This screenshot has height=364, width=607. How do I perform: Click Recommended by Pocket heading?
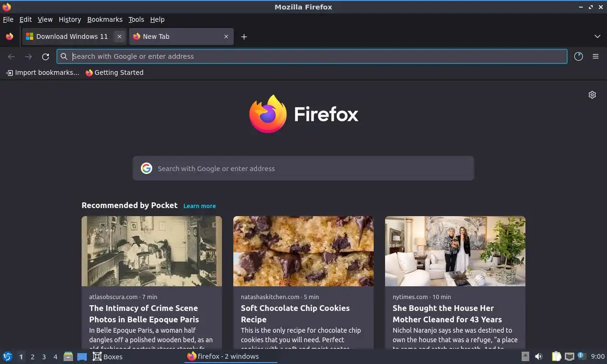129,205
